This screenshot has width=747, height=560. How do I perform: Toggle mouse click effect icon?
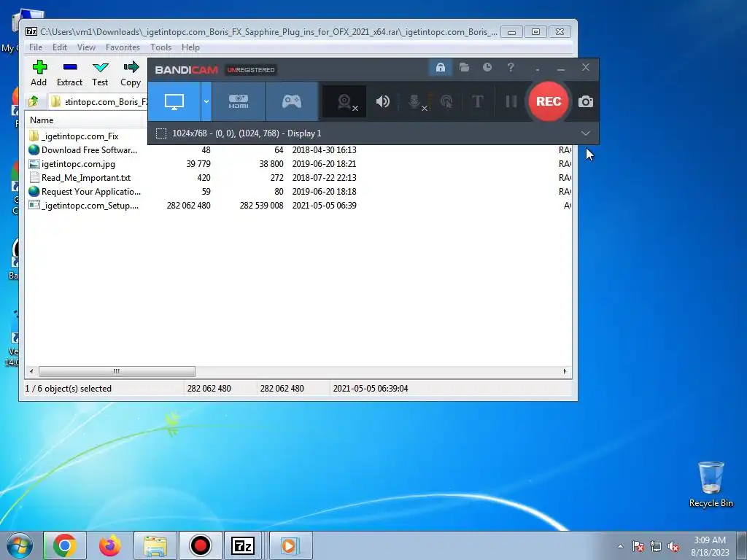[446, 101]
